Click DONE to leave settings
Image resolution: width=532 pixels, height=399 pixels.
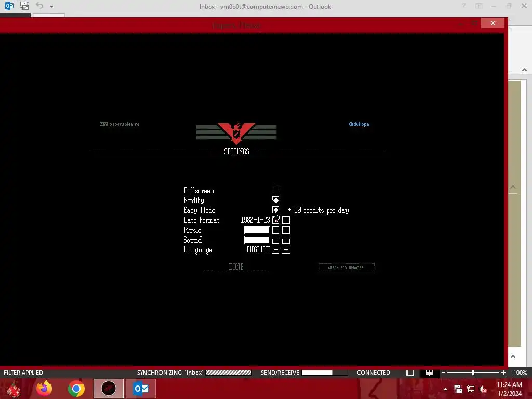236,267
